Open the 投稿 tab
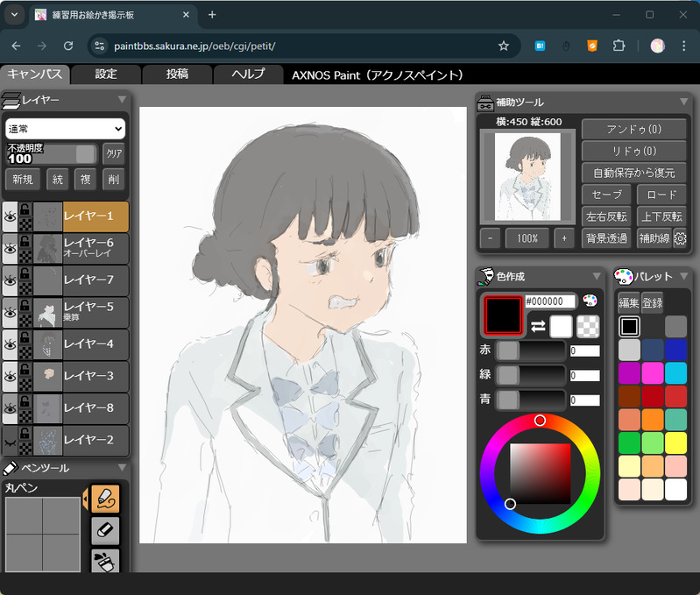The width and height of the screenshot is (700, 595). [177, 74]
